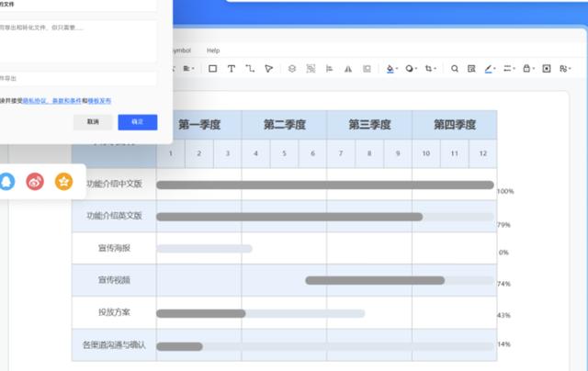Open the paragraph alignment dropdown before rectangle tool
The image size is (588, 371).
[188, 69]
